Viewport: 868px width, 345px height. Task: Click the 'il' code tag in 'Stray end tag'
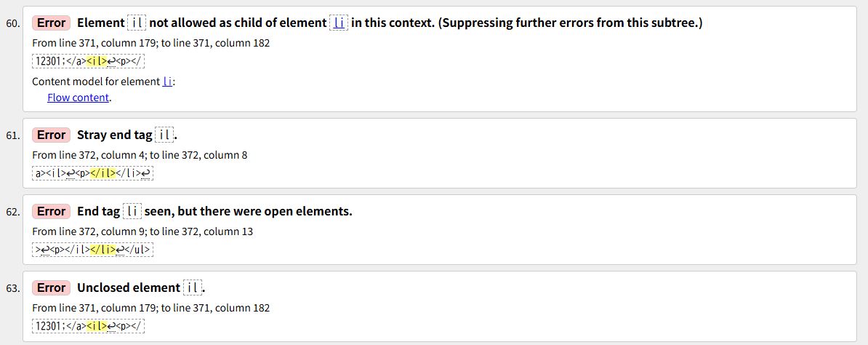point(165,135)
